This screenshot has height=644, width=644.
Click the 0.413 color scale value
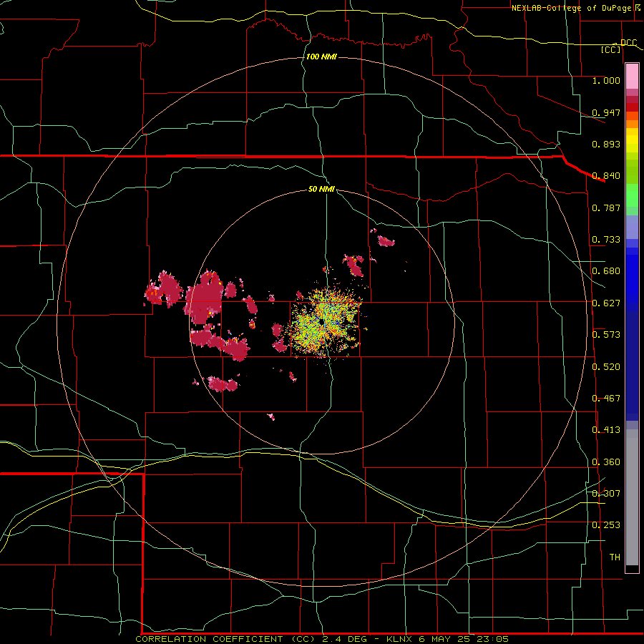(606, 430)
